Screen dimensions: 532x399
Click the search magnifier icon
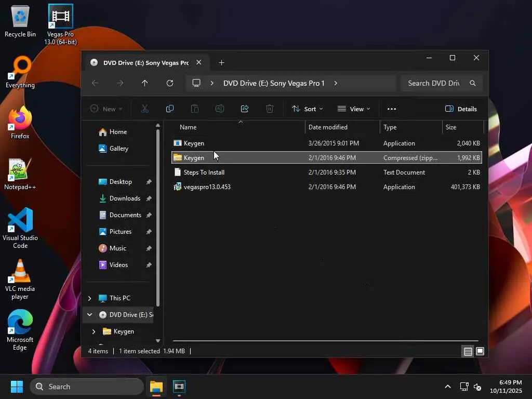click(x=473, y=83)
